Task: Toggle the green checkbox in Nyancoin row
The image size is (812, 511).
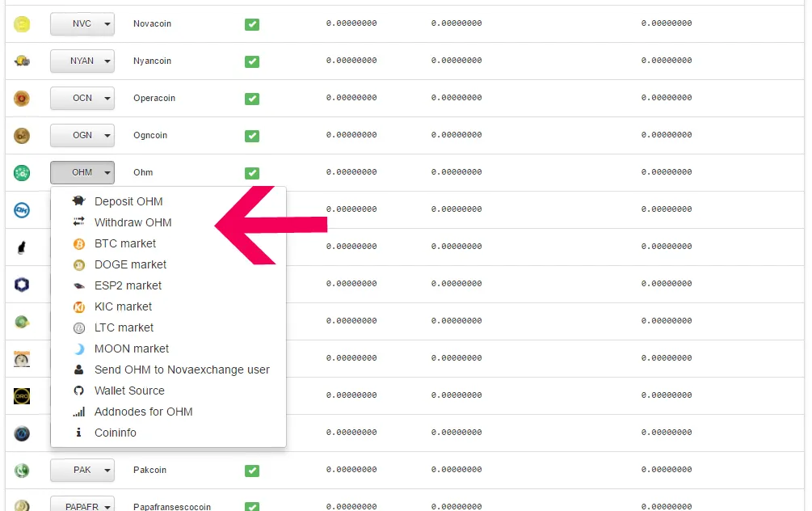Action: pyautogui.click(x=252, y=61)
